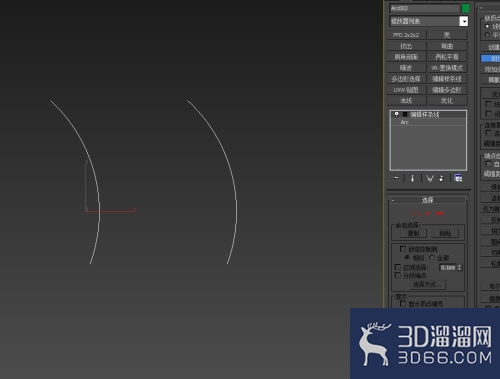Image resolution: width=500 pixels, height=379 pixels.
Task: Select Spline sub-object level red icon
Action: 440,213
